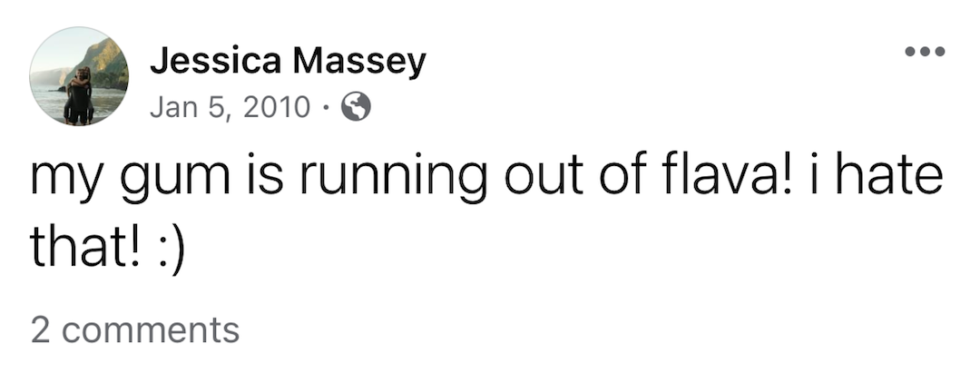Show the post's audience via globe icon
Screen dimensions: 980x373
355,108
